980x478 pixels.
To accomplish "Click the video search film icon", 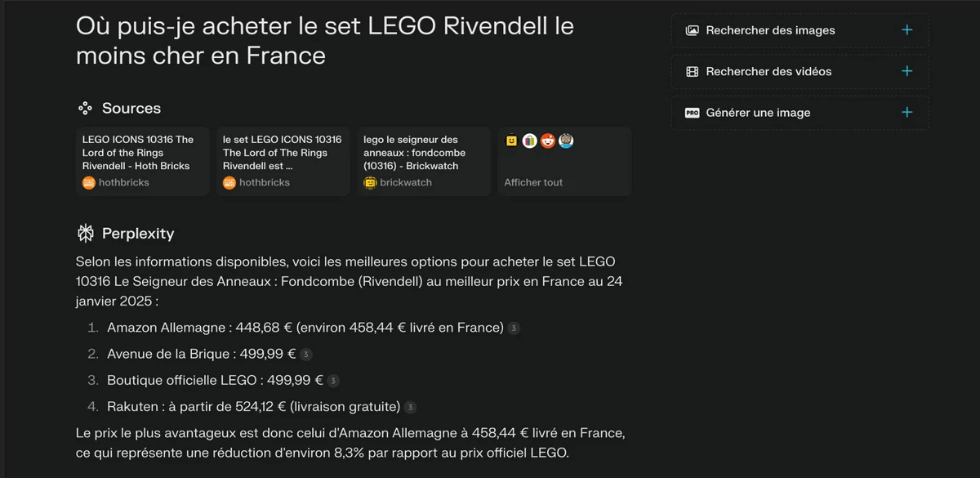I will [x=693, y=71].
